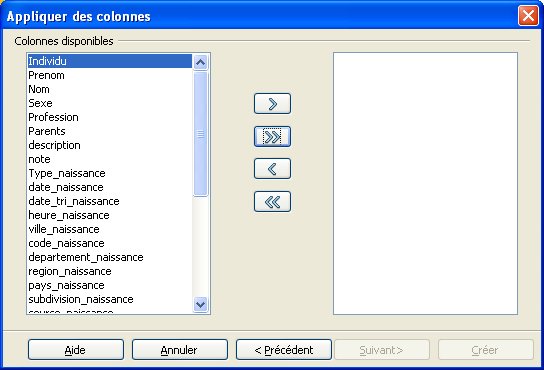Select the ville_naissance column
Image resolution: width=544 pixels, height=370 pixels.
pos(110,229)
